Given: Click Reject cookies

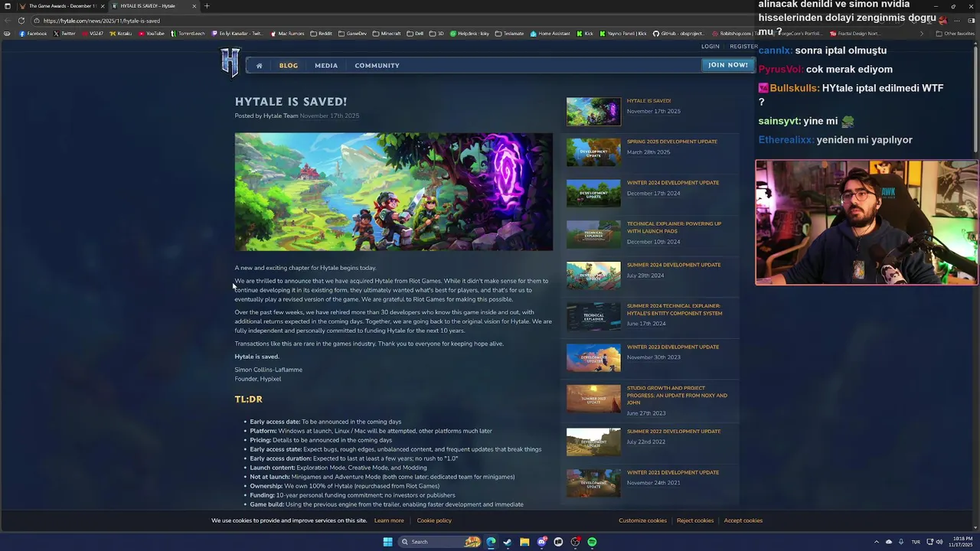Looking at the screenshot, I should tap(695, 520).
